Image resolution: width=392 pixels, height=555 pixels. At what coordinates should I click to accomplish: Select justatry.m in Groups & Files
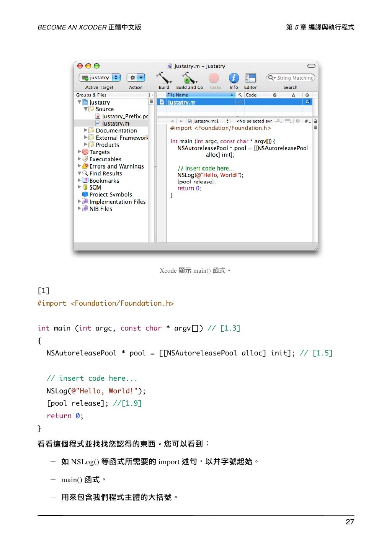[113, 123]
